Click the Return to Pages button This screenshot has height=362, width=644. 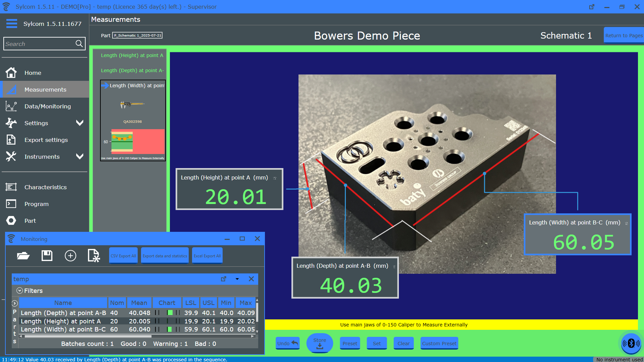[x=624, y=35]
